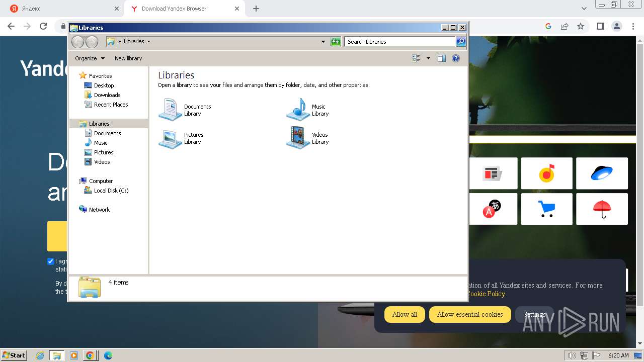Click the Change your view icon
This screenshot has width=644, height=362.
416,58
